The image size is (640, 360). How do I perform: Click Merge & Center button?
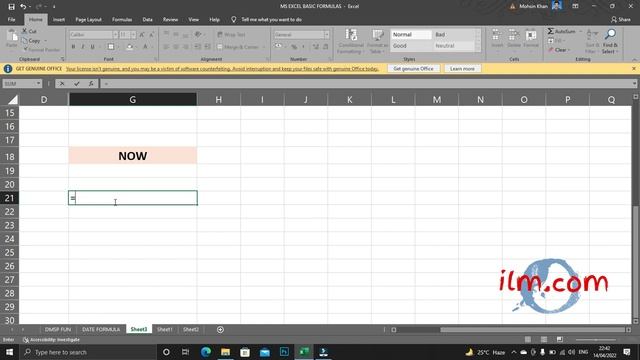click(x=238, y=47)
